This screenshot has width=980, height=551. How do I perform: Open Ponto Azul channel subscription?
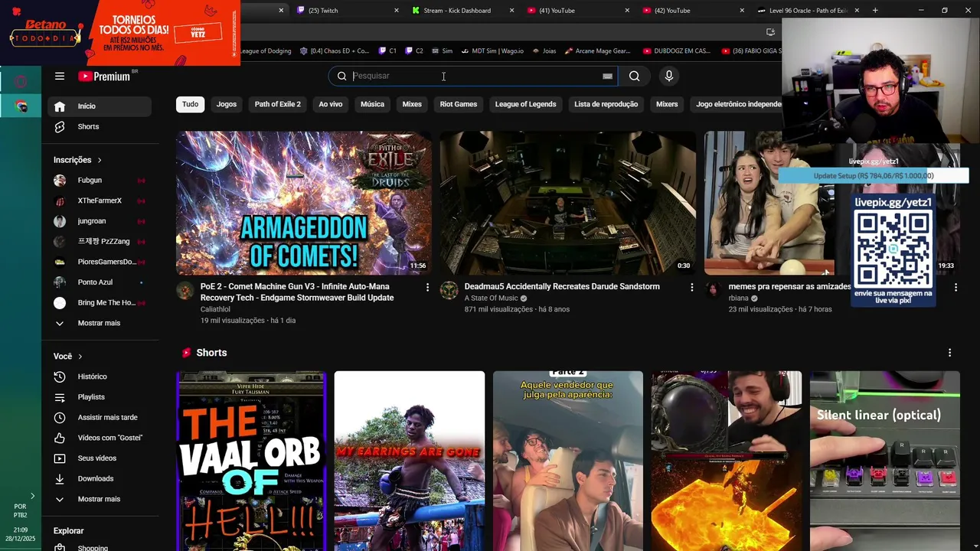click(x=100, y=282)
